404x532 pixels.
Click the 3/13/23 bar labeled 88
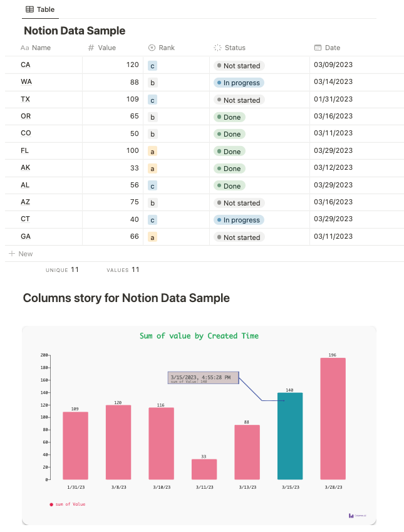(x=247, y=452)
